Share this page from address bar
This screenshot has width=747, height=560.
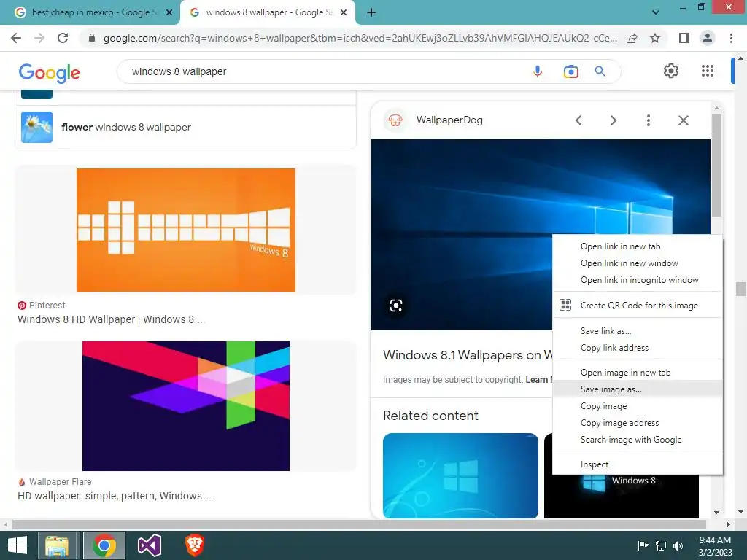632,38
